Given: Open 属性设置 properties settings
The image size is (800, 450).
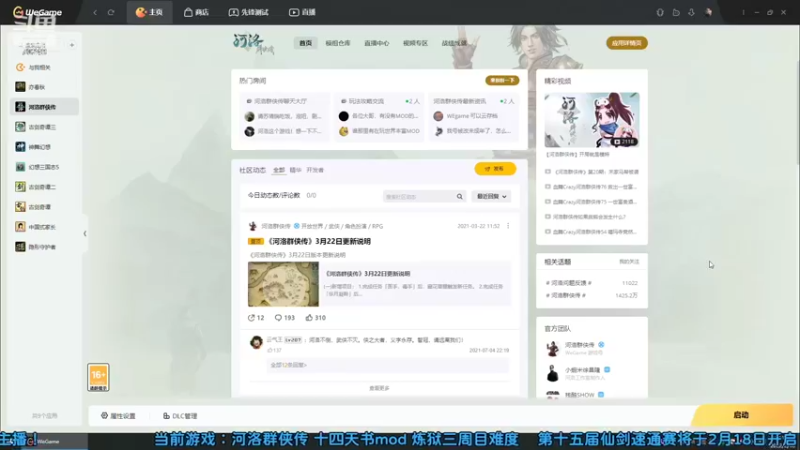Looking at the screenshot, I should coord(118,416).
